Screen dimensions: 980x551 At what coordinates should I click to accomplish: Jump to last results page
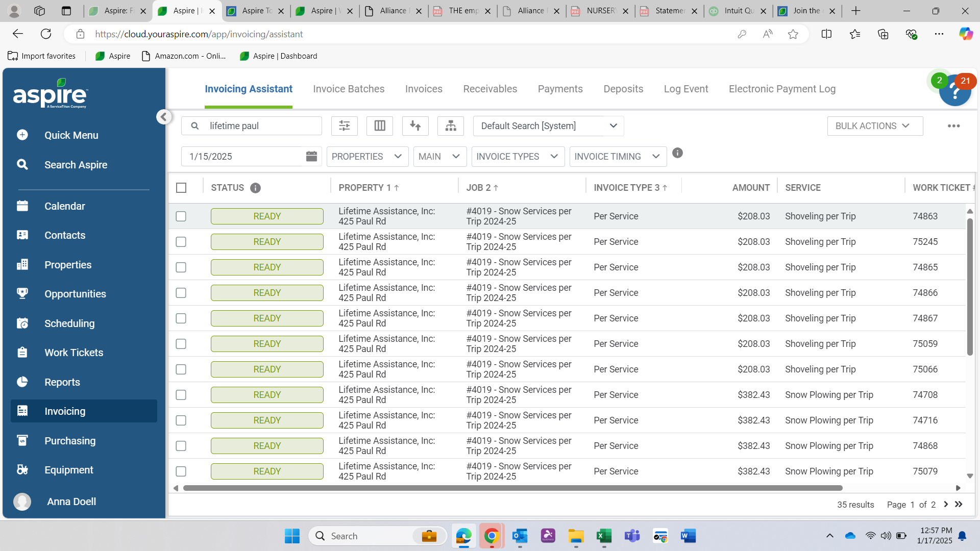959,505
